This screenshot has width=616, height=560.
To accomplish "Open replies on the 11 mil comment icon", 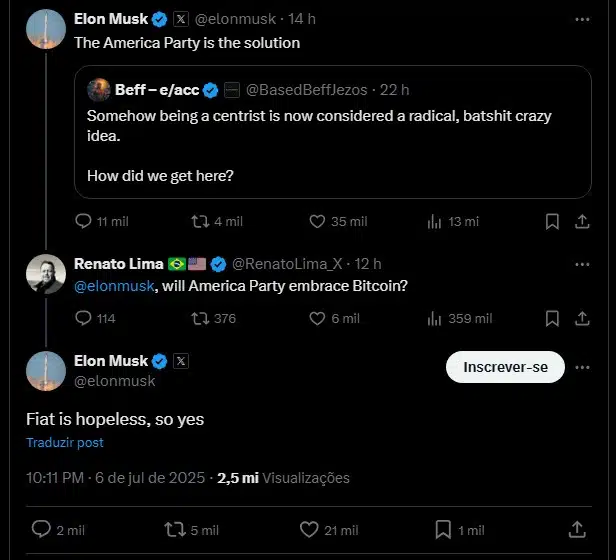I will 83,221.
